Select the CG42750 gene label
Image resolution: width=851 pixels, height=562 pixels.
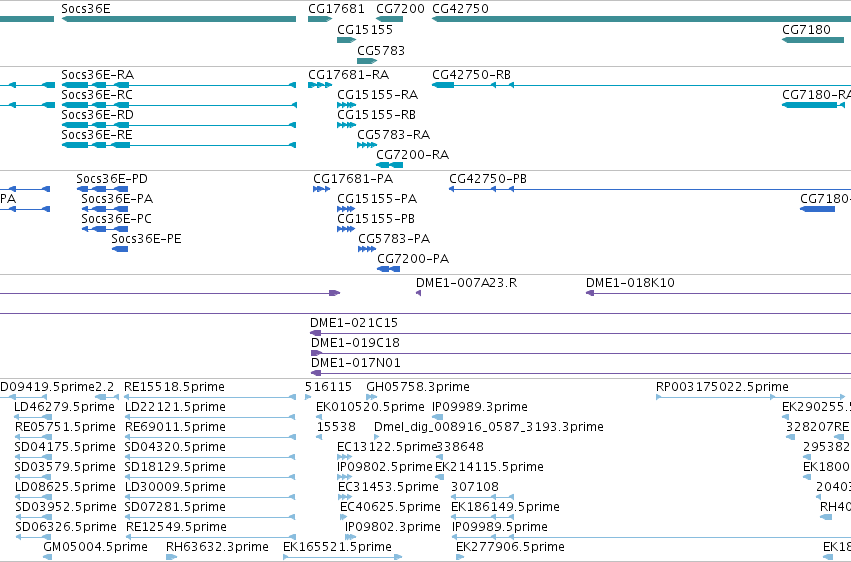[460, 9]
